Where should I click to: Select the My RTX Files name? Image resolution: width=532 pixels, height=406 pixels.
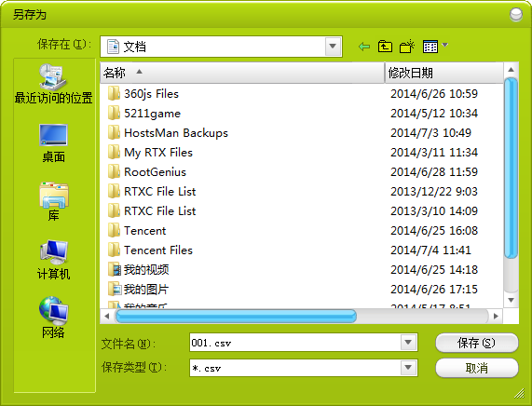(158, 153)
